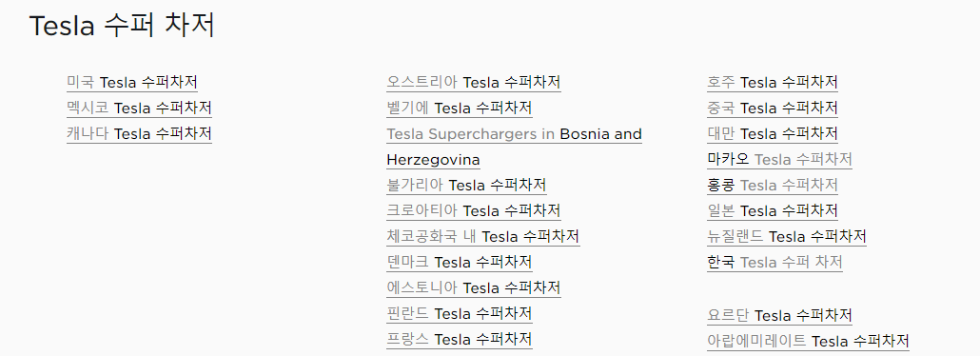Open the 벨기에 Tesla 수퍼차저 link

click(x=460, y=109)
